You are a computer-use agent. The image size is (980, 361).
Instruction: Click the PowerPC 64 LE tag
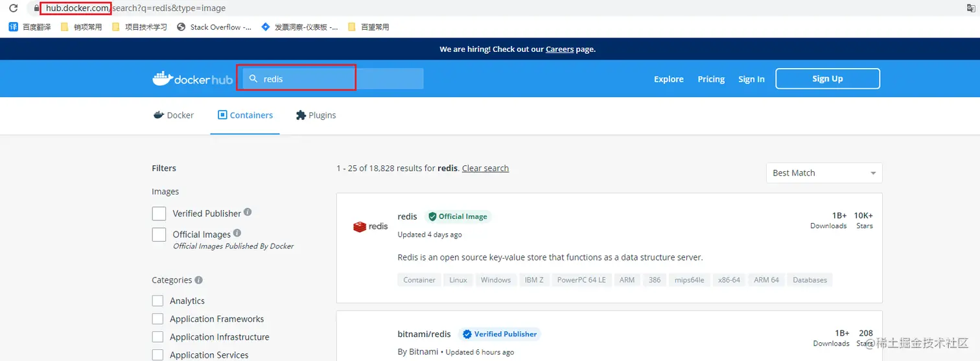(581, 280)
